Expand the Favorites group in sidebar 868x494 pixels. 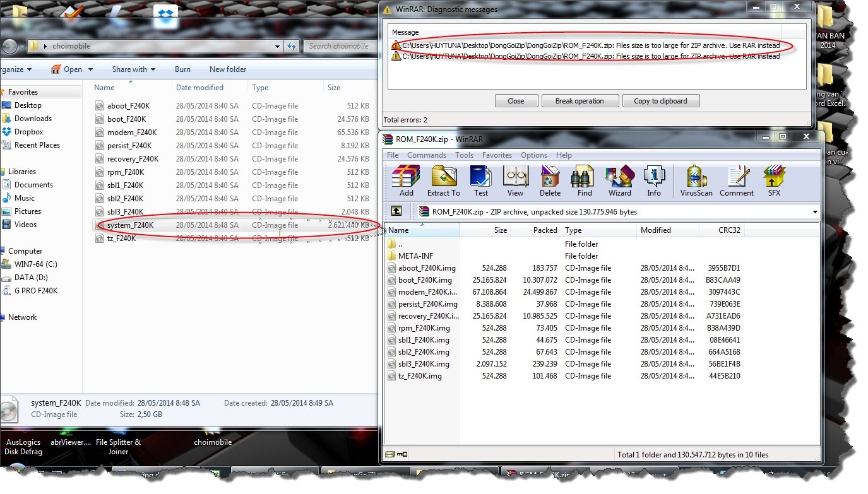3,92
